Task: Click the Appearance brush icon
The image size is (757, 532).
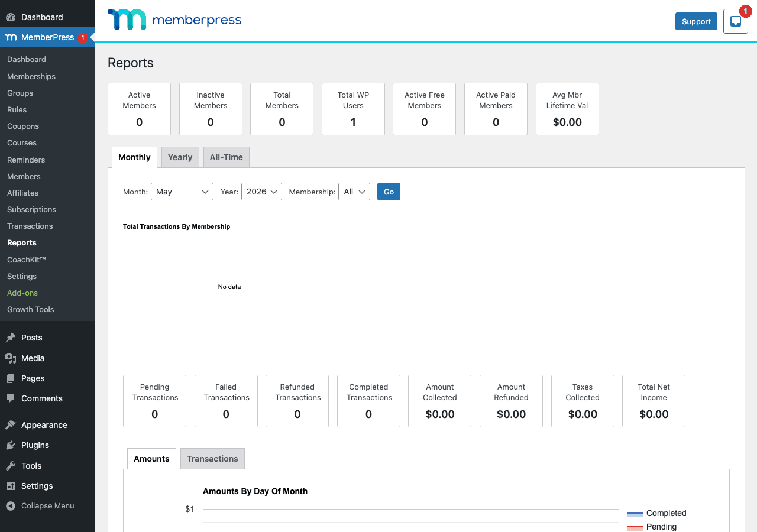Action: click(11, 425)
